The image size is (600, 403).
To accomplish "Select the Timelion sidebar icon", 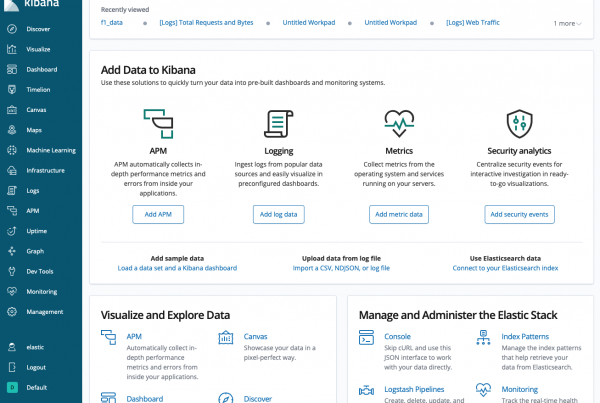I will tap(12, 90).
